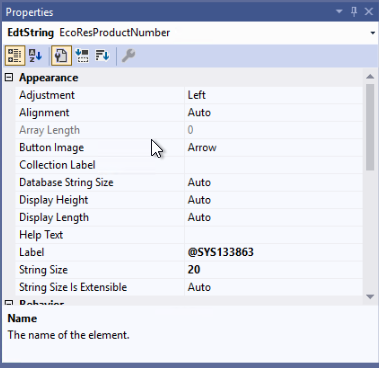Click the Name description heading
This screenshot has width=379, height=368.
coord(22,318)
